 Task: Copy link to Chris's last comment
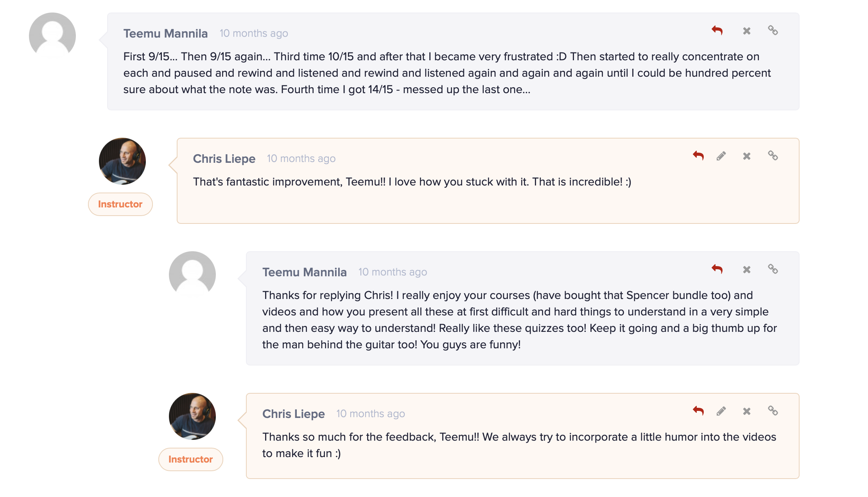[773, 411]
